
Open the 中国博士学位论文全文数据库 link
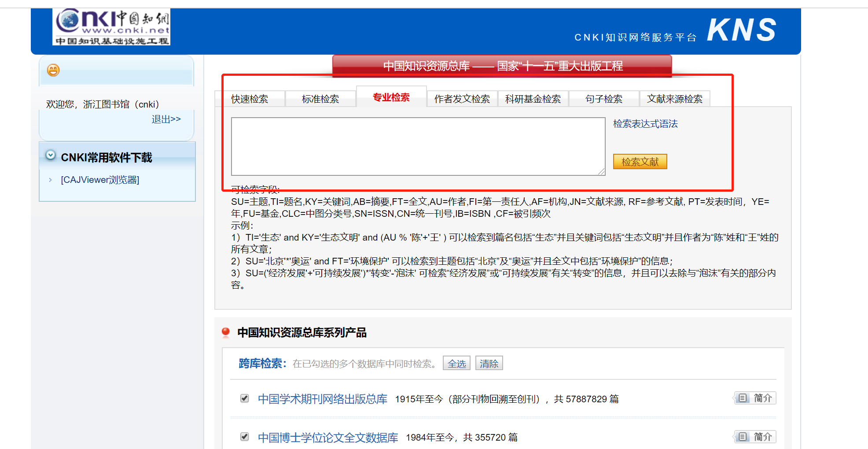[x=328, y=438]
